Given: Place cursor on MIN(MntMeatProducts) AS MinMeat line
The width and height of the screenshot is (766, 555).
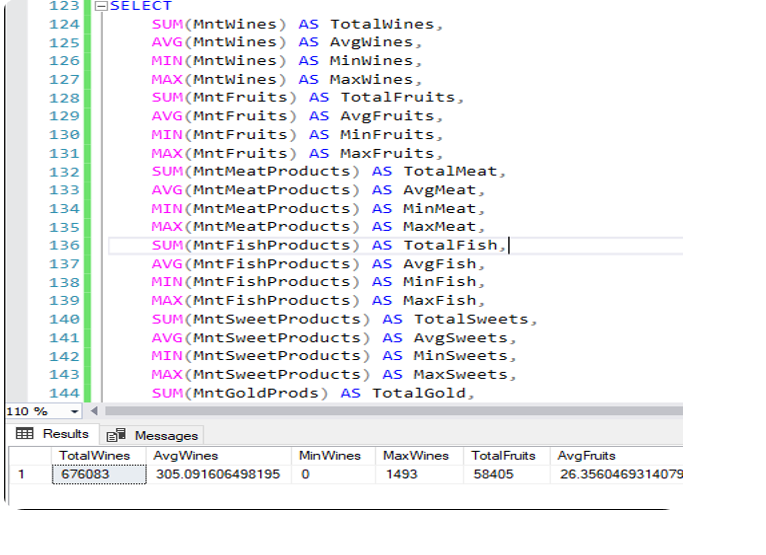Looking at the screenshot, I should pyautogui.click(x=318, y=209).
